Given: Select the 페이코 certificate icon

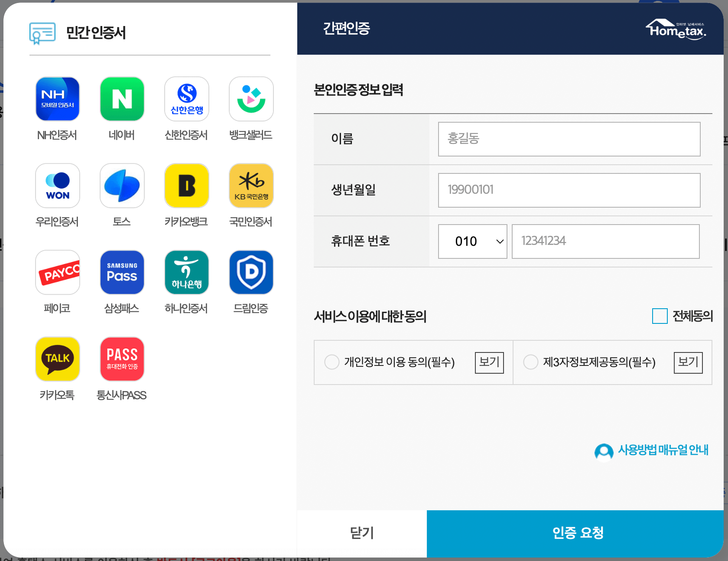Looking at the screenshot, I should tap(57, 272).
